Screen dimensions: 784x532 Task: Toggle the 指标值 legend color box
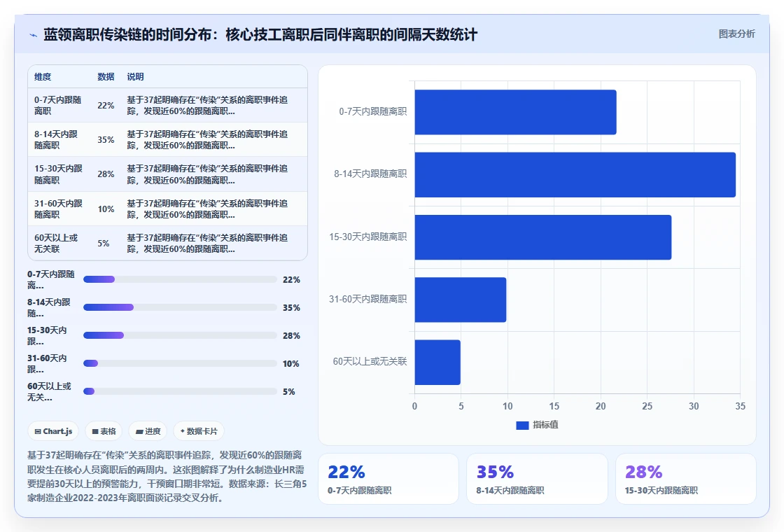click(x=522, y=425)
